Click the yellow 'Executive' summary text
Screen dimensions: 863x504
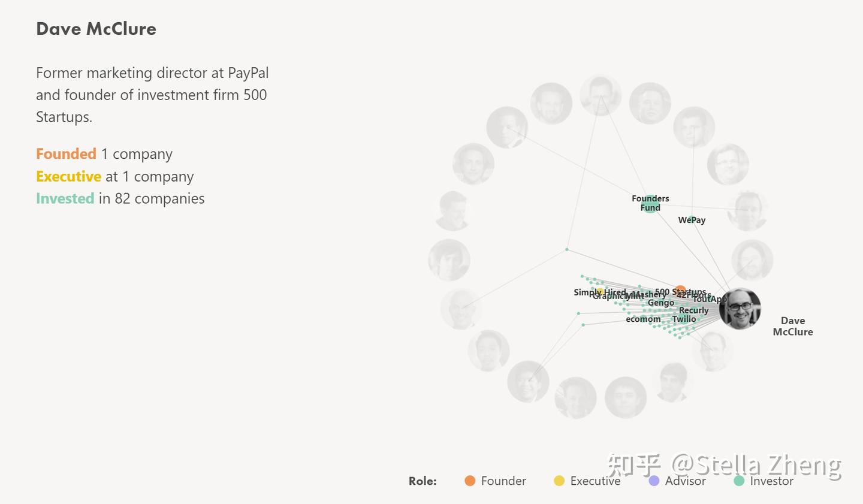68,177
